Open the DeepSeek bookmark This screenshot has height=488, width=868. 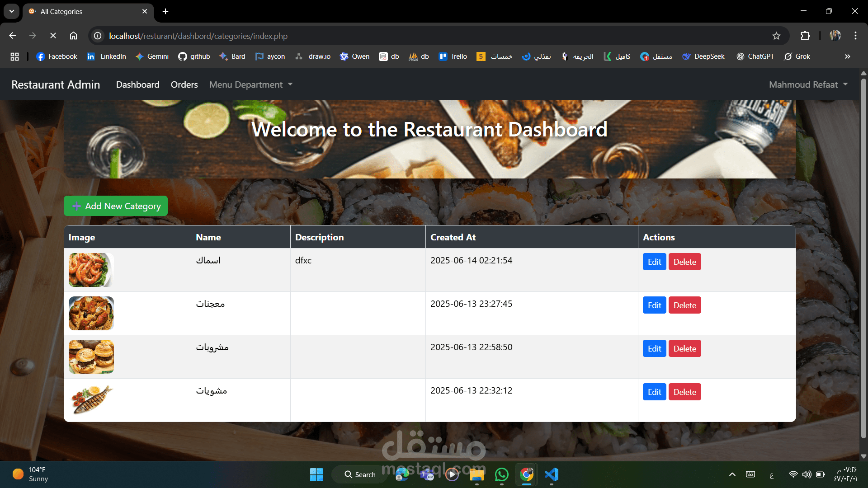coord(703,56)
